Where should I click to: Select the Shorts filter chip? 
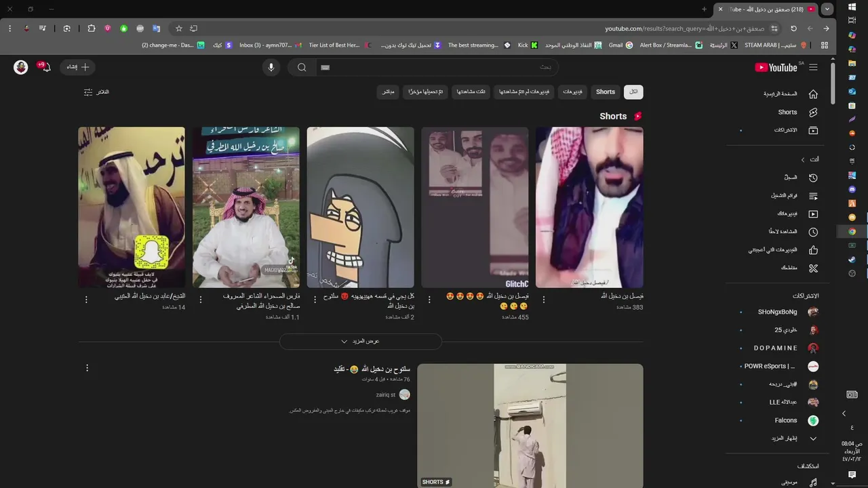pyautogui.click(x=606, y=92)
